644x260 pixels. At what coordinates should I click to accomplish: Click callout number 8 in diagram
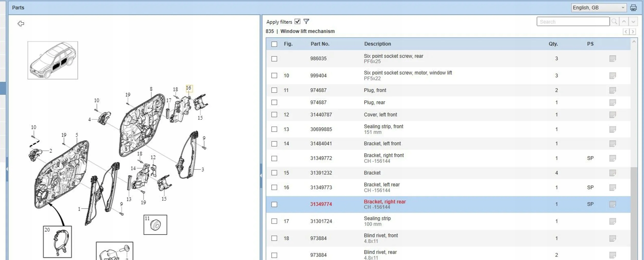tap(151, 89)
